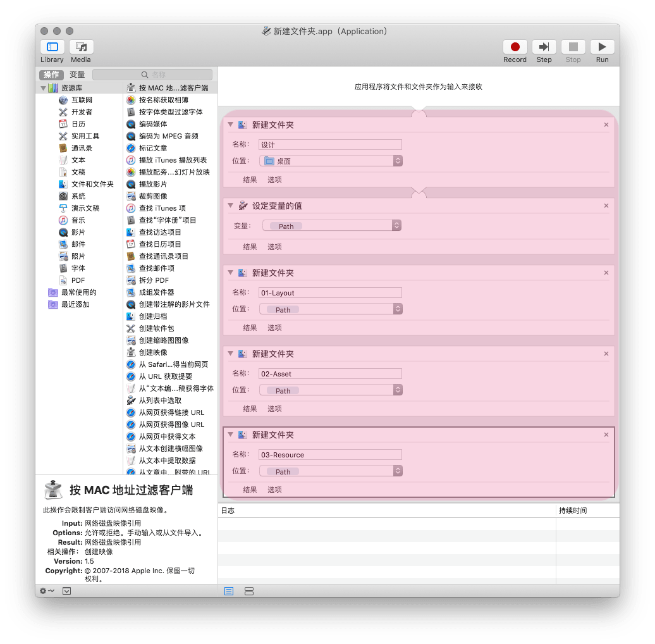Click the Record button in toolbar
Screen dimensions: 655x644
tap(515, 47)
